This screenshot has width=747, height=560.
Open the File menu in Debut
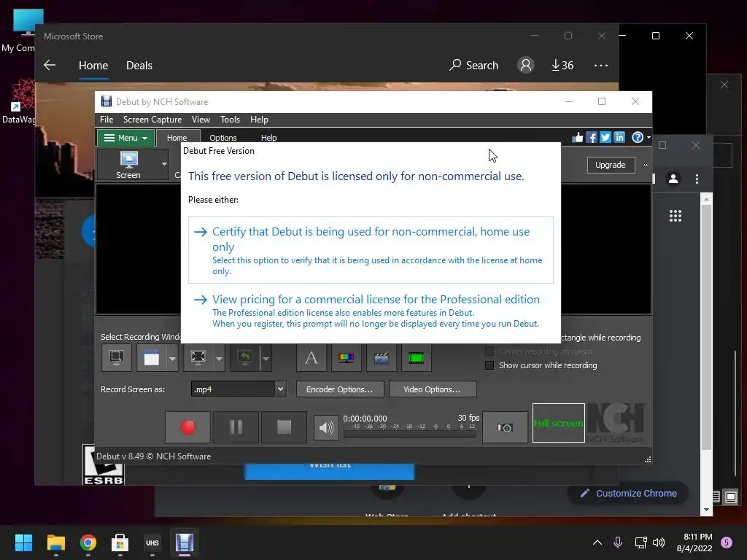coord(107,120)
